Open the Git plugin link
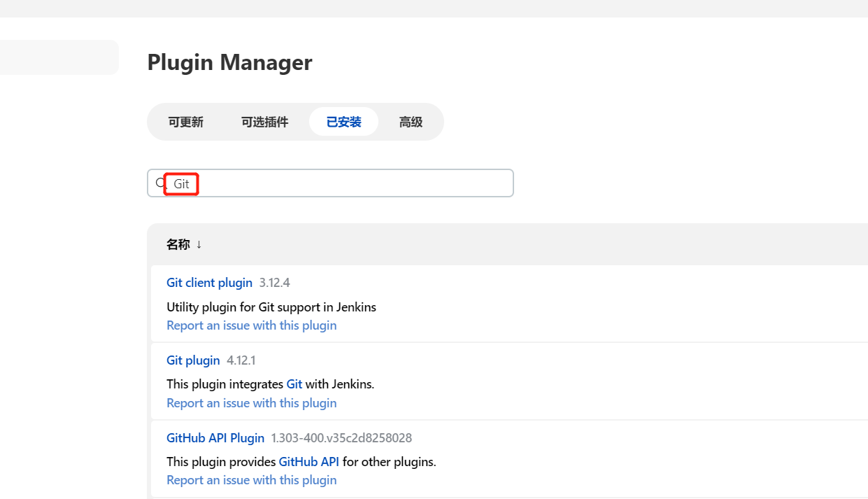This screenshot has height=499, width=868. click(x=193, y=360)
